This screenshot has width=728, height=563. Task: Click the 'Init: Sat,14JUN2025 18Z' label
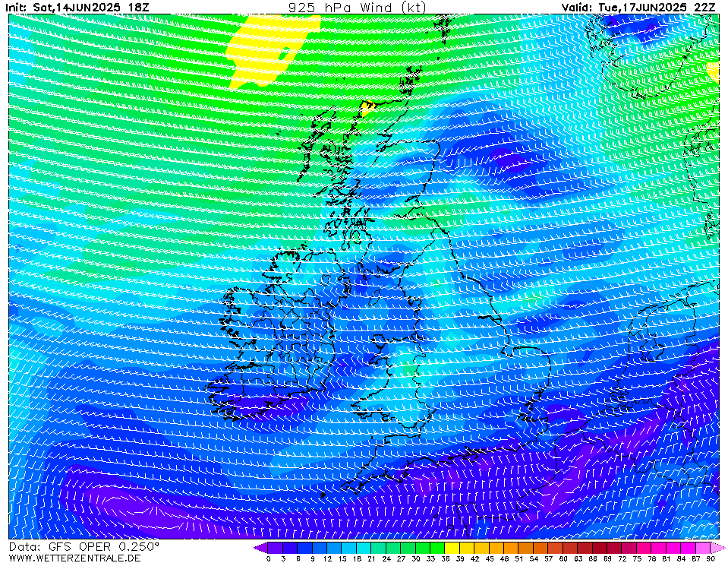pyautogui.click(x=77, y=8)
